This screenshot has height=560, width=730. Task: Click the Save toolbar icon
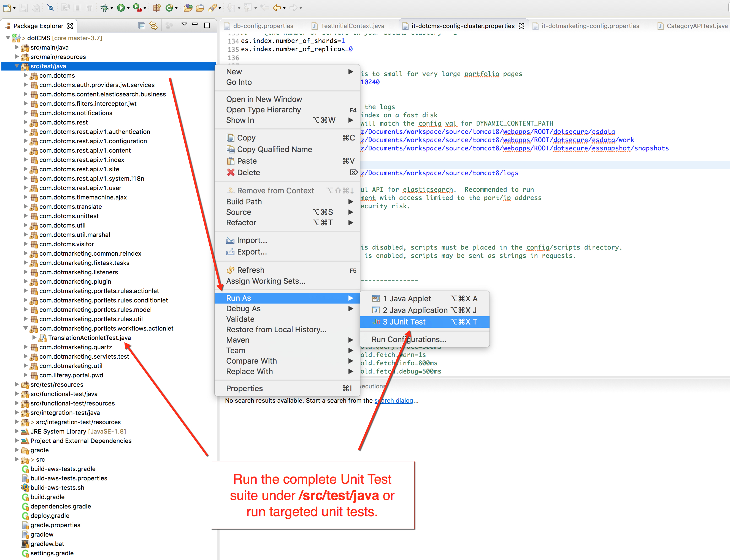(x=23, y=8)
